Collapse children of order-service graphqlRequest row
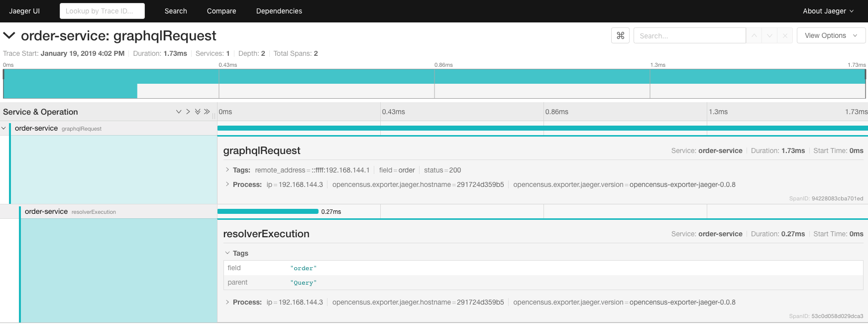 (3, 128)
